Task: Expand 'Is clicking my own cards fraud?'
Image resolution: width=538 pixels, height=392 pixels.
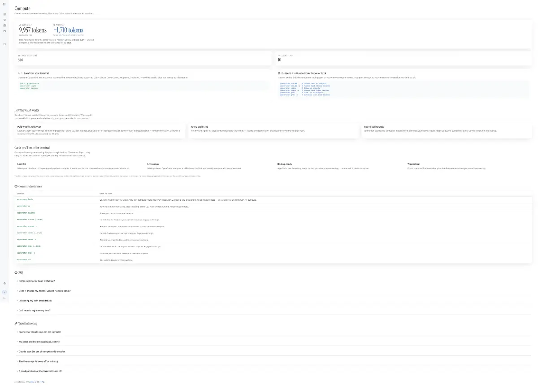Action: pyautogui.click(x=34, y=300)
